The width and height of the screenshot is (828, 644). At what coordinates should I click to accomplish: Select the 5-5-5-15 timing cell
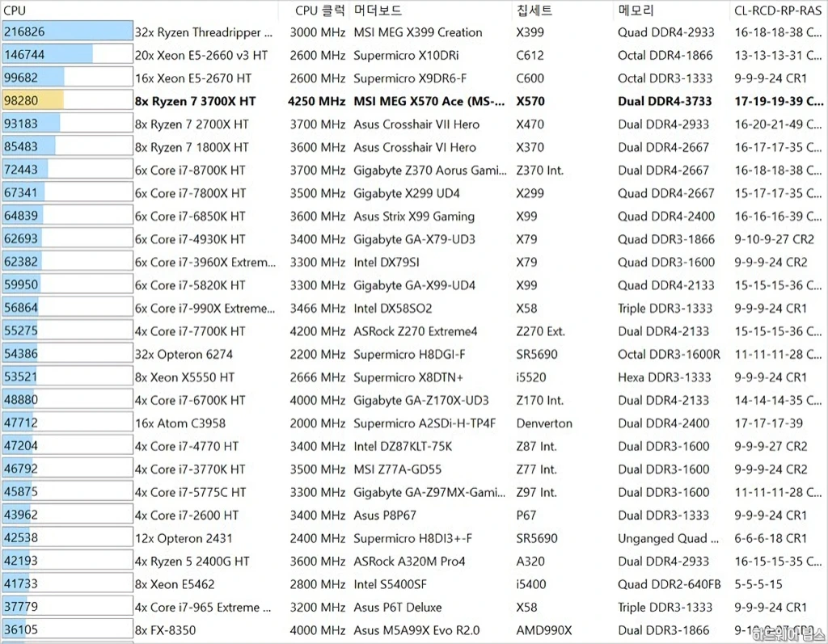[x=758, y=584]
